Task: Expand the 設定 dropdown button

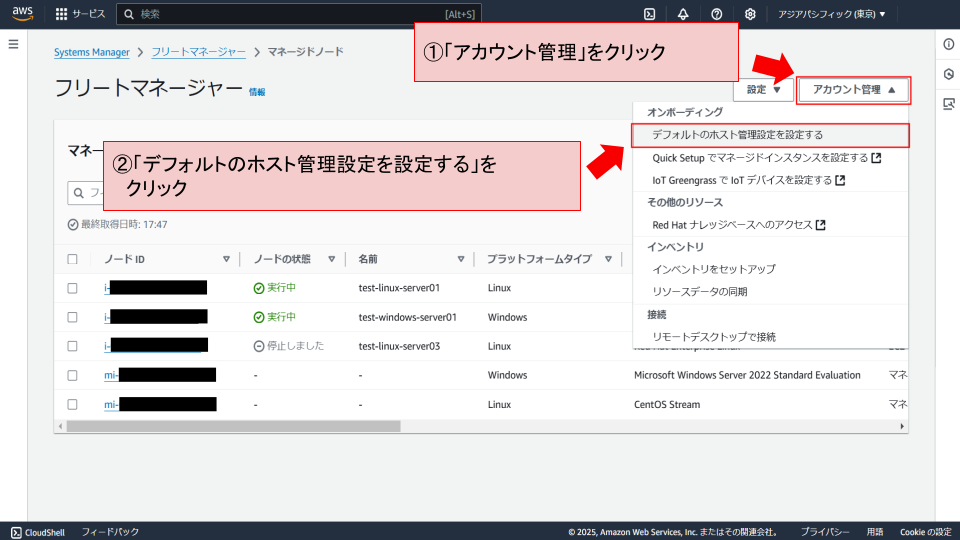Action: (763, 90)
